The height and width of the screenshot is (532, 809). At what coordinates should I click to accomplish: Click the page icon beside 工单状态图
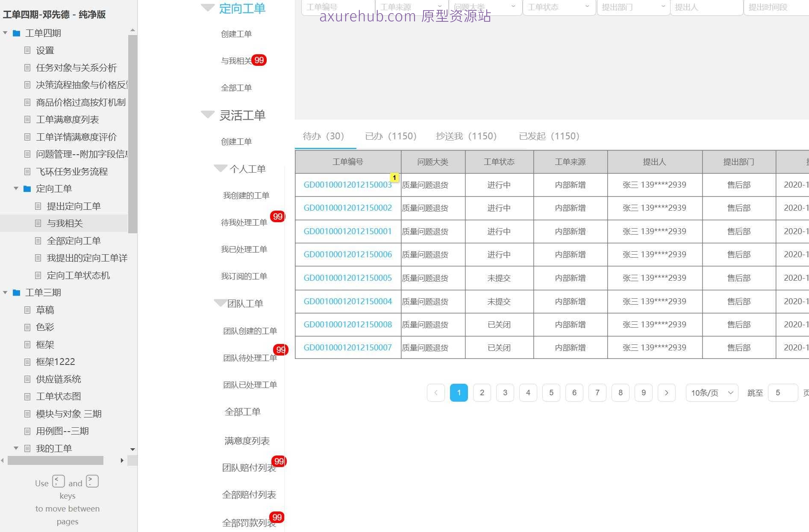click(x=27, y=397)
